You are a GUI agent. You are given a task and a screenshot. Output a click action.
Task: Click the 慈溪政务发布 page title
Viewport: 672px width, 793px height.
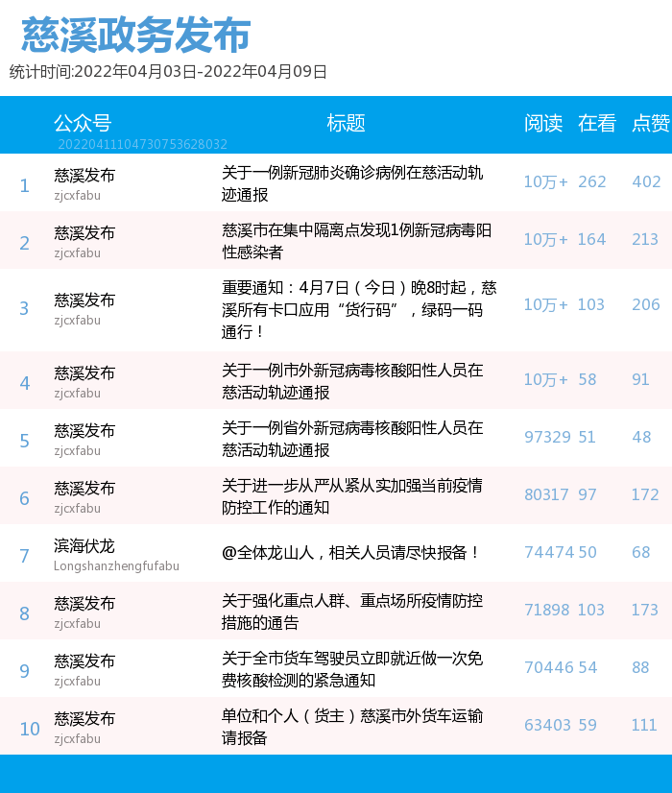click(x=135, y=35)
